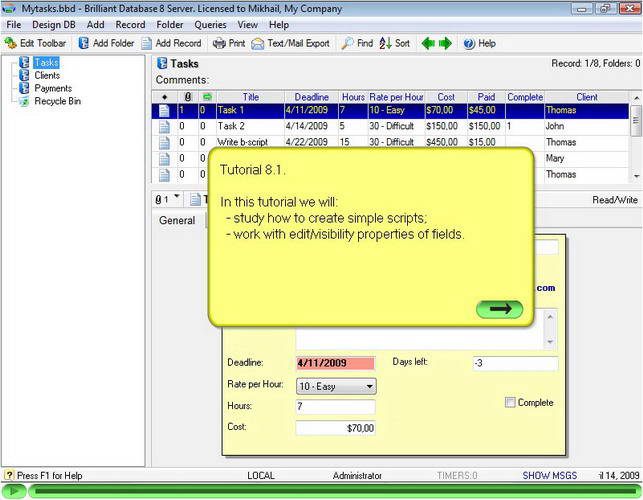Click the Add Record toolbar icon

146,43
